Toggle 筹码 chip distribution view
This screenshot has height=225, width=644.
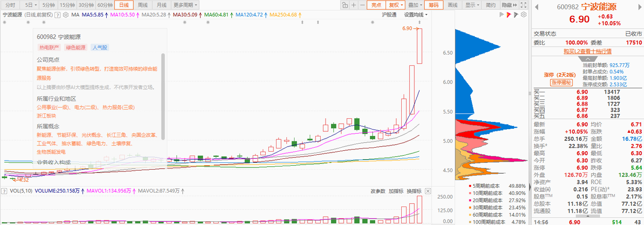click(433, 5)
